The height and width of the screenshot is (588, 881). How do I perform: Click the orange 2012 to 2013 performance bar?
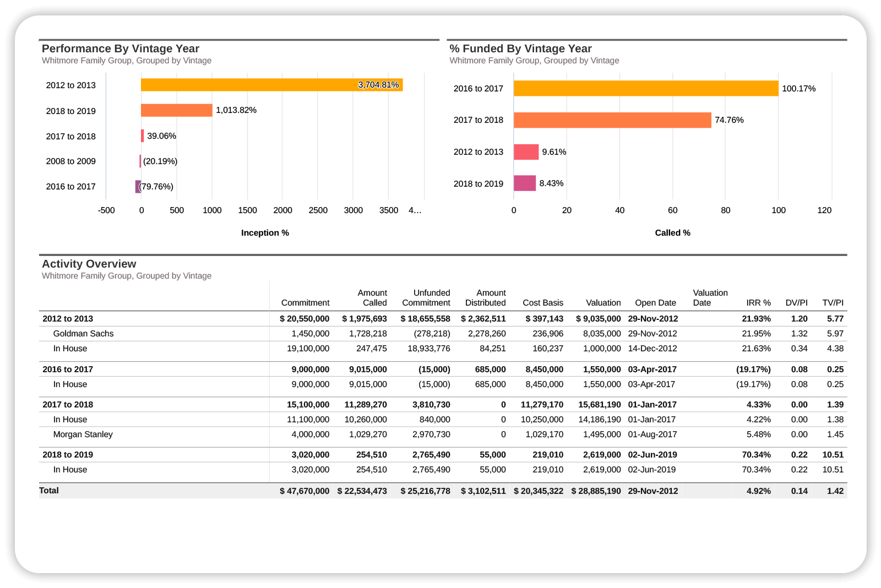coord(271,85)
